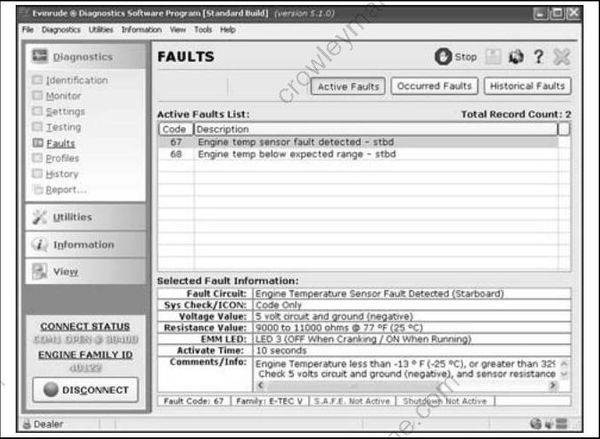Click Comments scroll down arrow
Image resolution: width=600 pixels, height=439 pixels.
[564, 374]
